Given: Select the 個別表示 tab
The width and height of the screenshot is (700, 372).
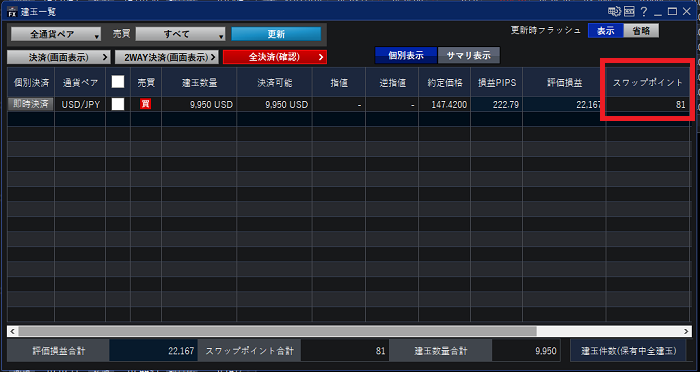Looking at the screenshot, I should click(406, 55).
